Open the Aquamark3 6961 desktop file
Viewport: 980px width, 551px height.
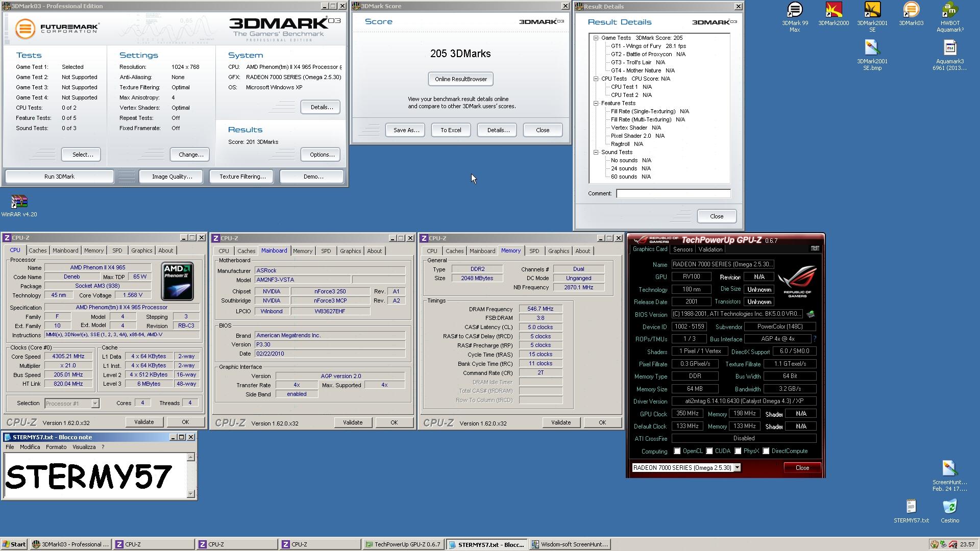click(950, 55)
